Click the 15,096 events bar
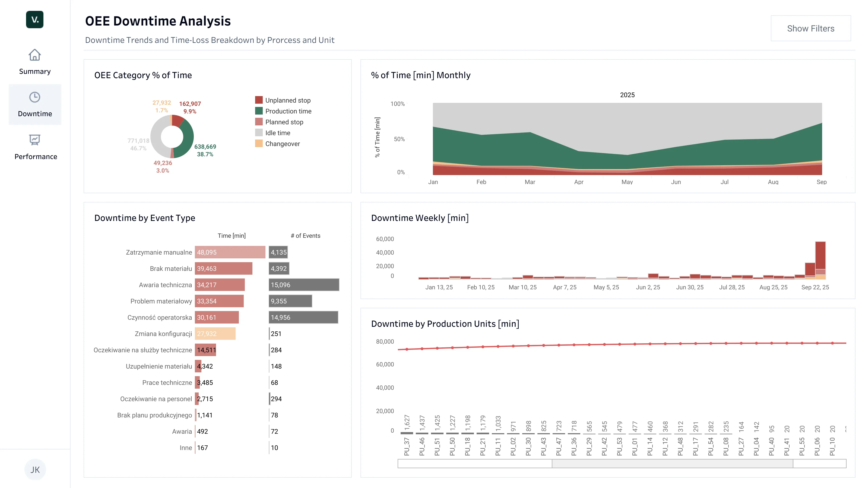The height and width of the screenshot is (488, 868). 304,285
